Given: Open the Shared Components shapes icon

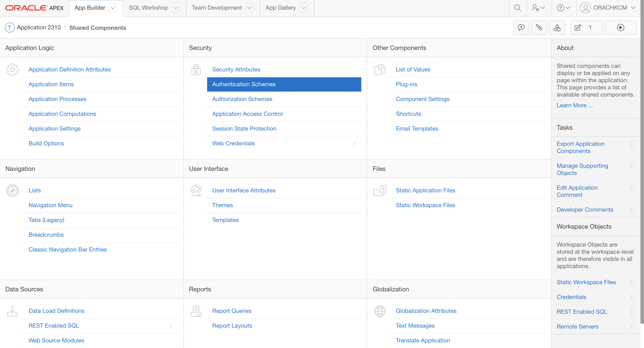Looking at the screenshot, I should [x=557, y=28].
